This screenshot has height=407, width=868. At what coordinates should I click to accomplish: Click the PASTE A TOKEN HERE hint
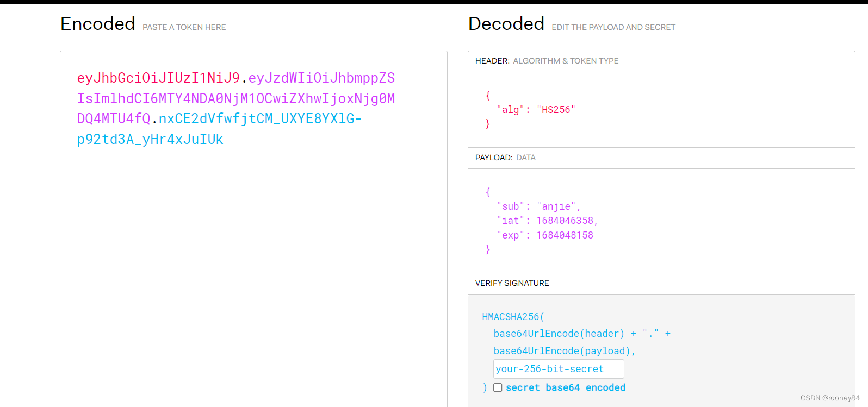point(184,27)
